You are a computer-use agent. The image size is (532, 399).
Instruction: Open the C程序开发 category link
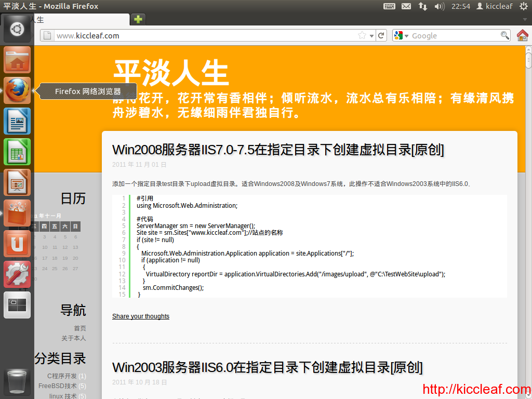(x=62, y=376)
